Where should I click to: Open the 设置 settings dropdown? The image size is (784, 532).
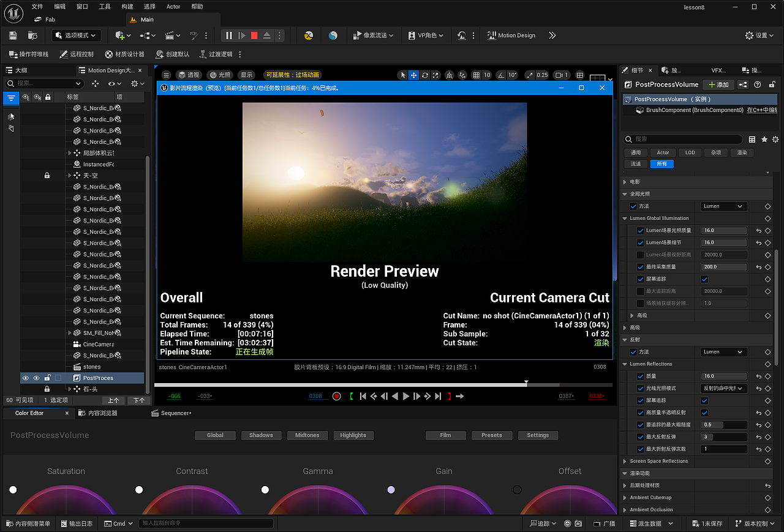tap(759, 36)
